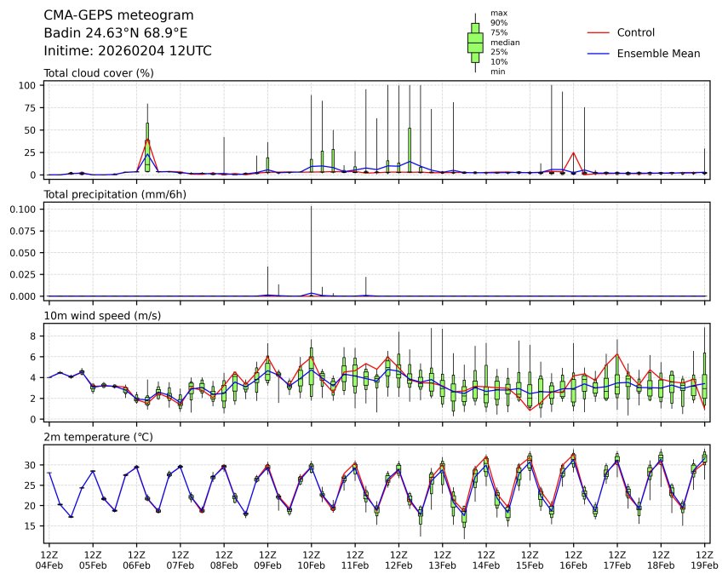Screen dimensions: 728x580
Task: Click the Total precipitation (mm/6h) panel title
Action: (115, 194)
